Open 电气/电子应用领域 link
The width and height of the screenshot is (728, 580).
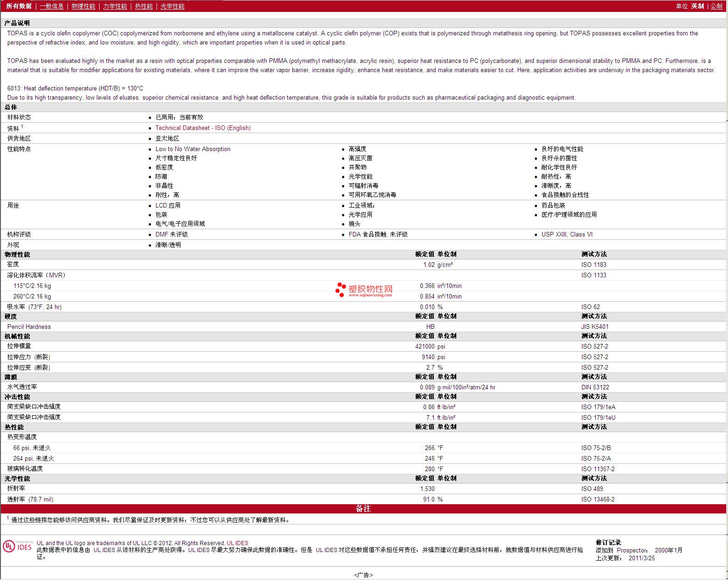tap(180, 224)
